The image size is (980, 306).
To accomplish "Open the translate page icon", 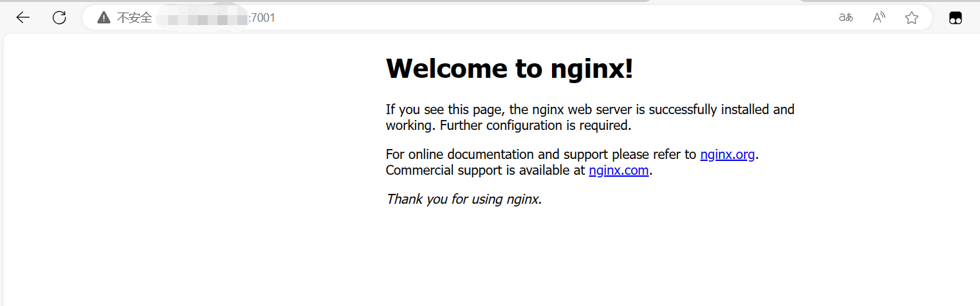I will click(845, 18).
